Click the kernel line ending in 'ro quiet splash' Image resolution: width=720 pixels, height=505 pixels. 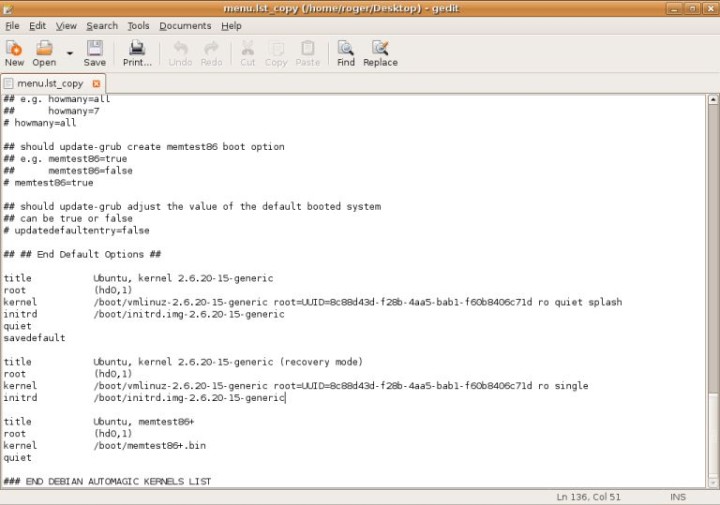(x=313, y=302)
